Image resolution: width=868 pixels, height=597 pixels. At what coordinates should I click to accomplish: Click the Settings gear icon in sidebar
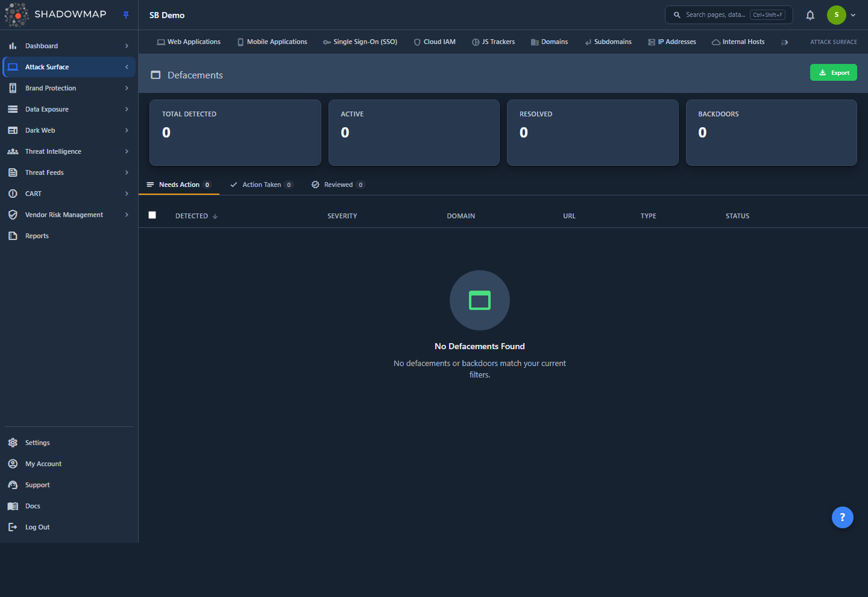pyautogui.click(x=13, y=443)
